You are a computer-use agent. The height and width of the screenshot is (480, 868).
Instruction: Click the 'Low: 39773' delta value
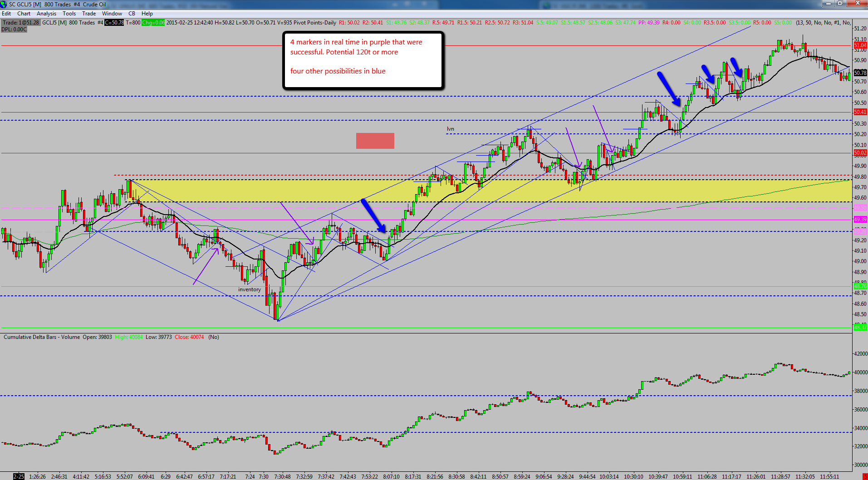(x=159, y=337)
